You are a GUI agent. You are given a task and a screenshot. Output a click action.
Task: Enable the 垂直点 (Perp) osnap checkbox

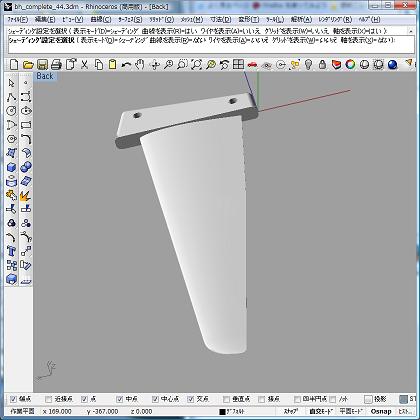[226, 399]
